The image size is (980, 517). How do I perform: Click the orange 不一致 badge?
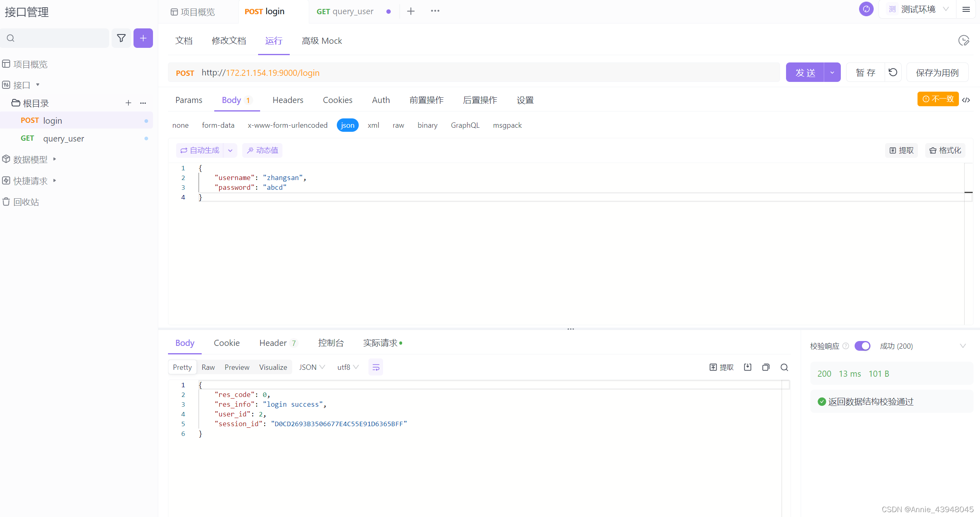tap(938, 99)
